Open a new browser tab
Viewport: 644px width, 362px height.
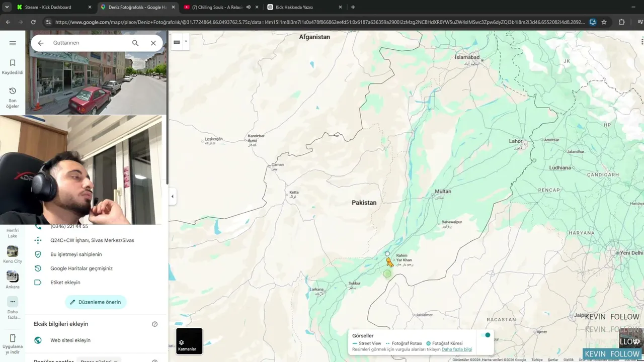353,8
